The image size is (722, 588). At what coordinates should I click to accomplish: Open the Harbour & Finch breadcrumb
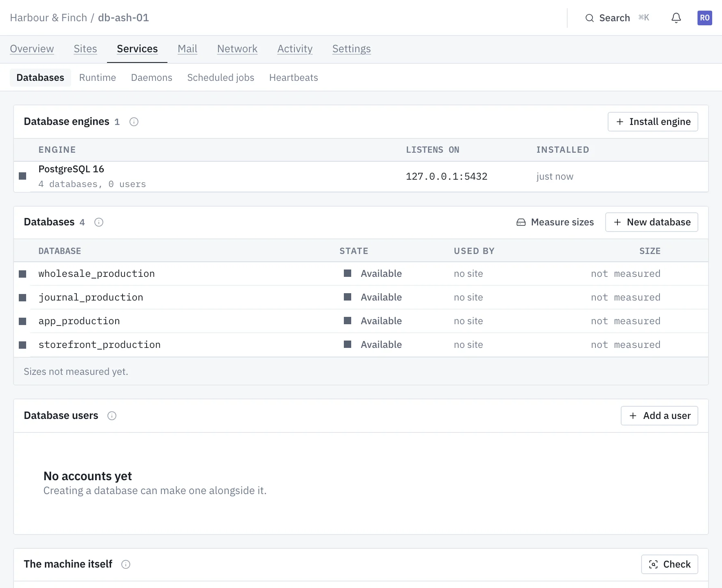pyautogui.click(x=49, y=18)
